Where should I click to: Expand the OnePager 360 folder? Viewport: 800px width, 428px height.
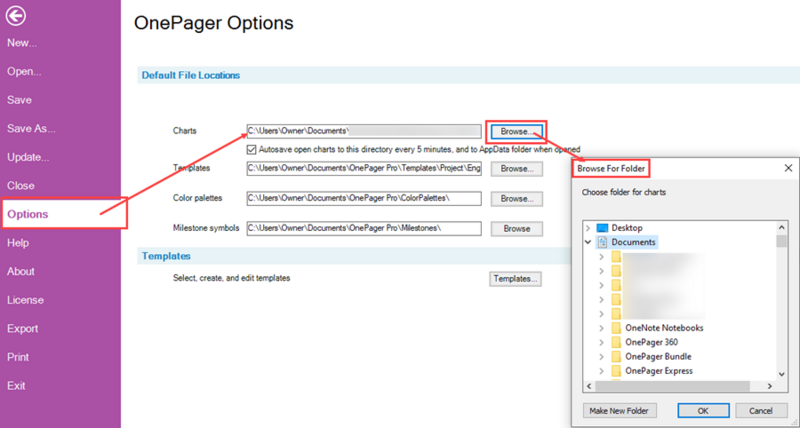[x=602, y=342]
